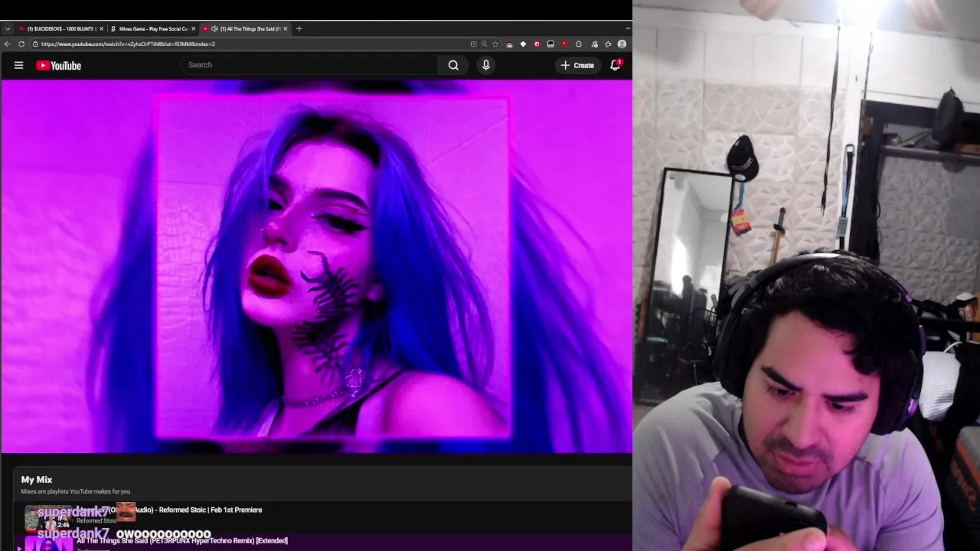980x551 pixels.
Task: Open the YouTube guide hamburger menu
Action: pos(18,65)
